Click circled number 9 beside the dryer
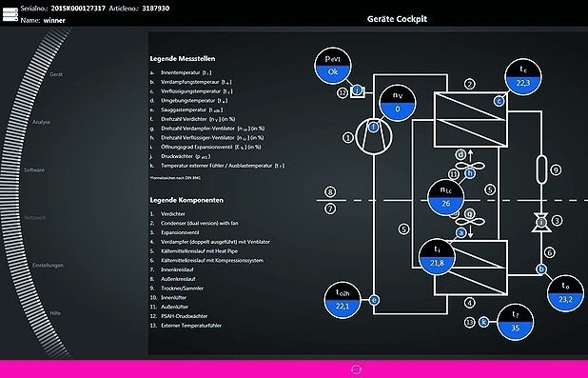Image resolution: width=588 pixels, height=378 pixels. 556,169
